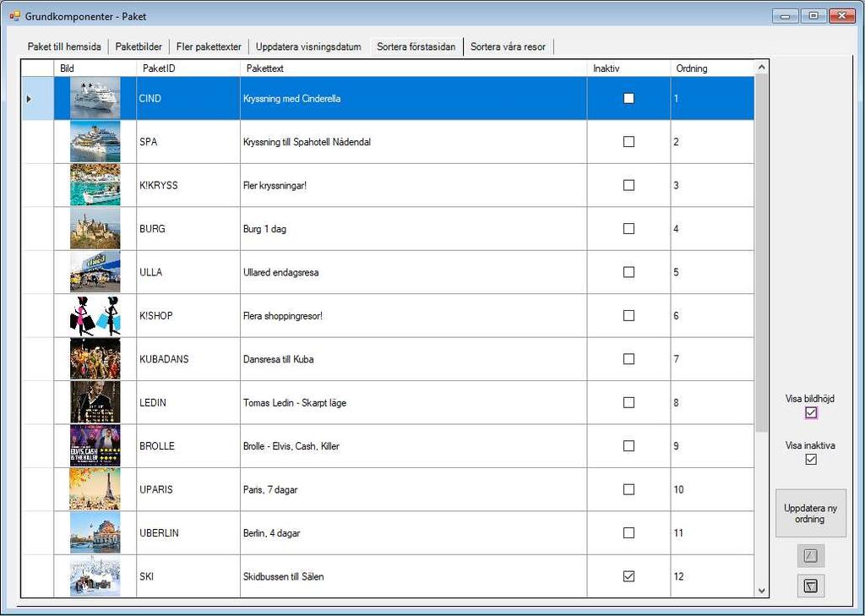Select the KUBADANS dancers thumbnail

95,359
